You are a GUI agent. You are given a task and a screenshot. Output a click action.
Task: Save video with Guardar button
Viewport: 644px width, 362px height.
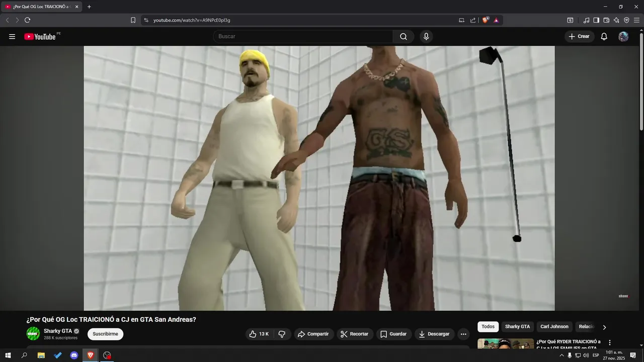tap(393, 334)
